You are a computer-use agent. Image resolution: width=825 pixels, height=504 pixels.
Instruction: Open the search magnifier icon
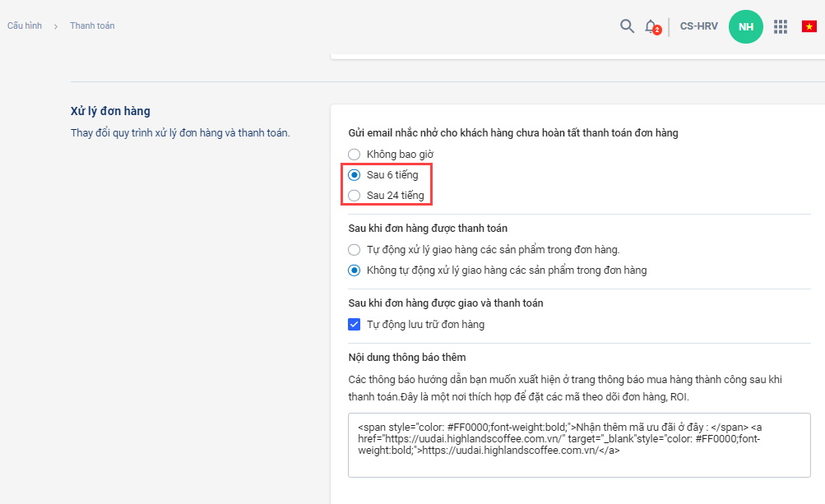pos(627,26)
